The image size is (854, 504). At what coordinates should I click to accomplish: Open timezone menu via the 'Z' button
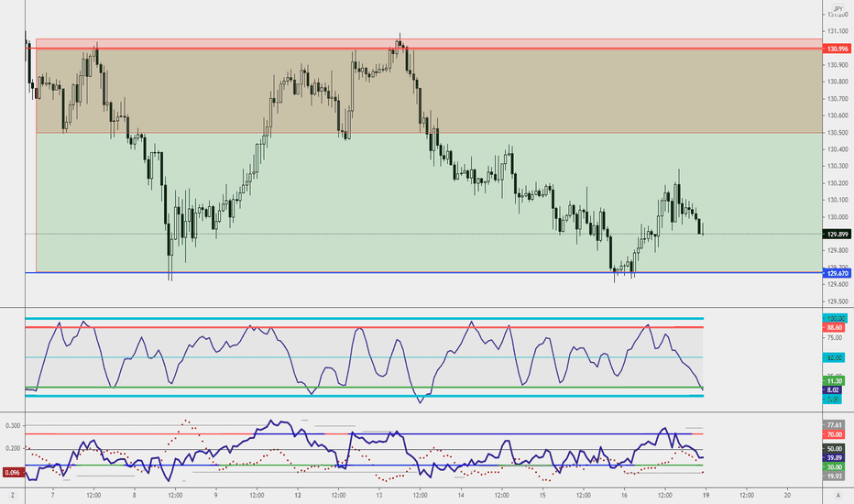[x=12, y=495]
